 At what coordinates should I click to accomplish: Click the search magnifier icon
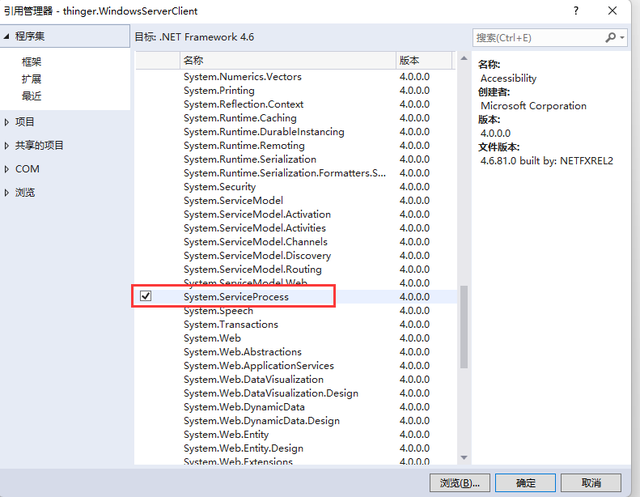point(610,38)
